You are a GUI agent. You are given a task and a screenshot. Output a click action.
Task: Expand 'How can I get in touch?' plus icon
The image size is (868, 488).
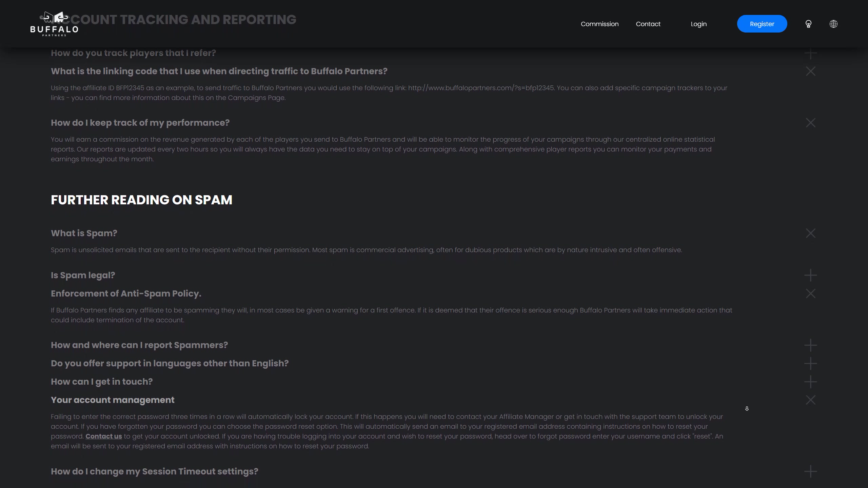click(810, 382)
